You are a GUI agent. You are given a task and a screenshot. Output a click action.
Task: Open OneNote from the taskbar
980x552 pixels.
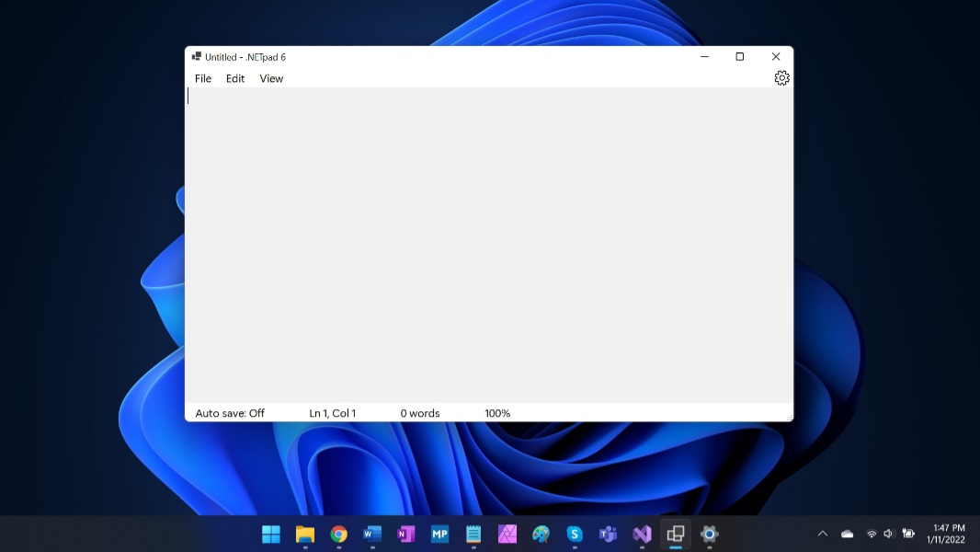pyautogui.click(x=405, y=534)
